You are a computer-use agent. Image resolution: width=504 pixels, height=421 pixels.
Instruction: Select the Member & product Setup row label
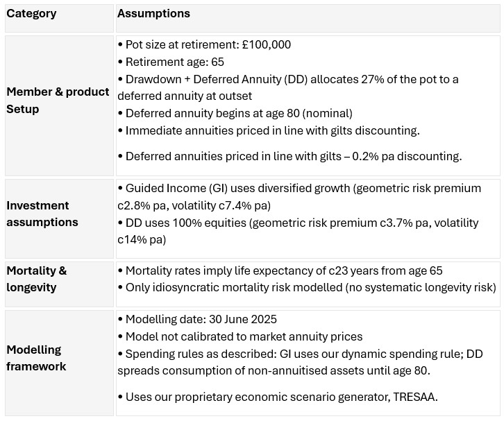tap(58, 101)
